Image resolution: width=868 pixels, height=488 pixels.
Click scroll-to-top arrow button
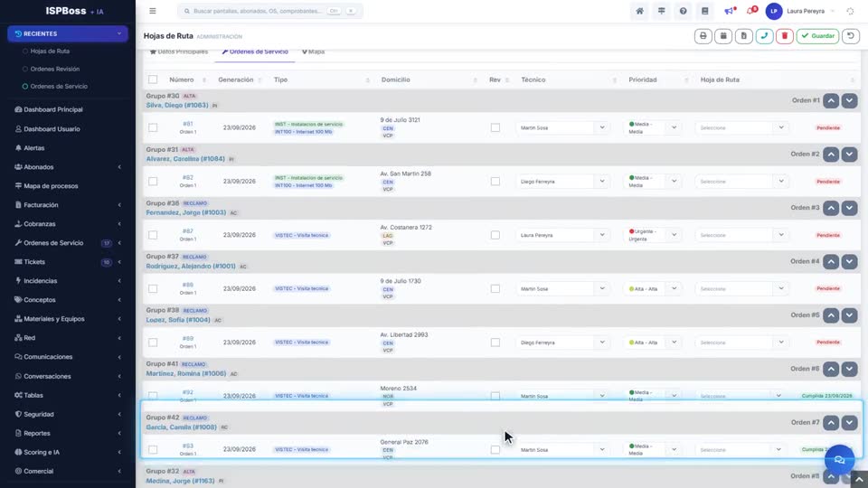coord(859,479)
